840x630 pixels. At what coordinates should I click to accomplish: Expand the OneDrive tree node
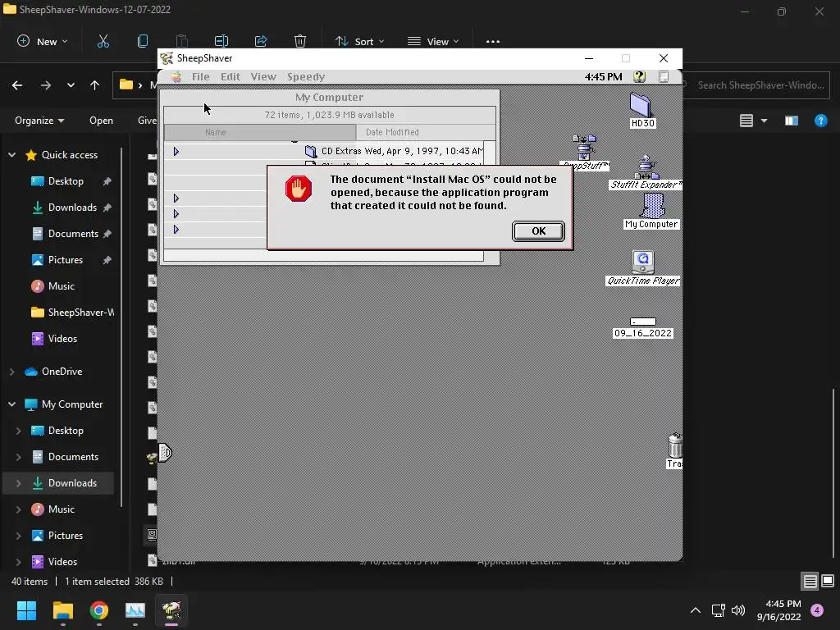coord(11,372)
